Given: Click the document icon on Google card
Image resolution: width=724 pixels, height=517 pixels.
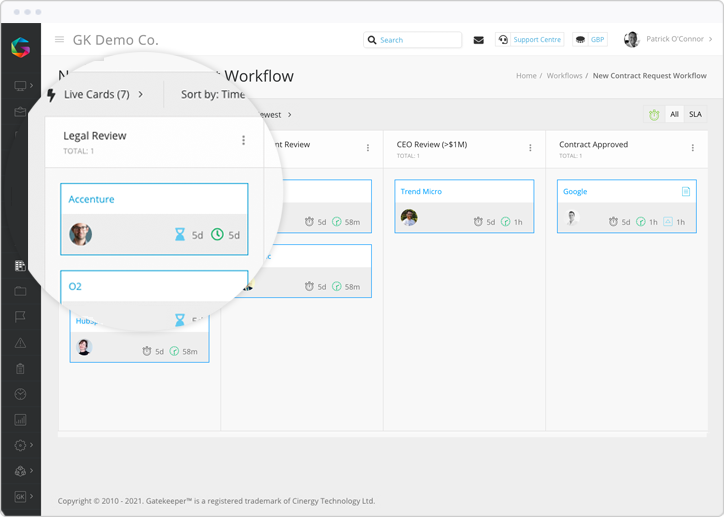Looking at the screenshot, I should click(x=686, y=191).
